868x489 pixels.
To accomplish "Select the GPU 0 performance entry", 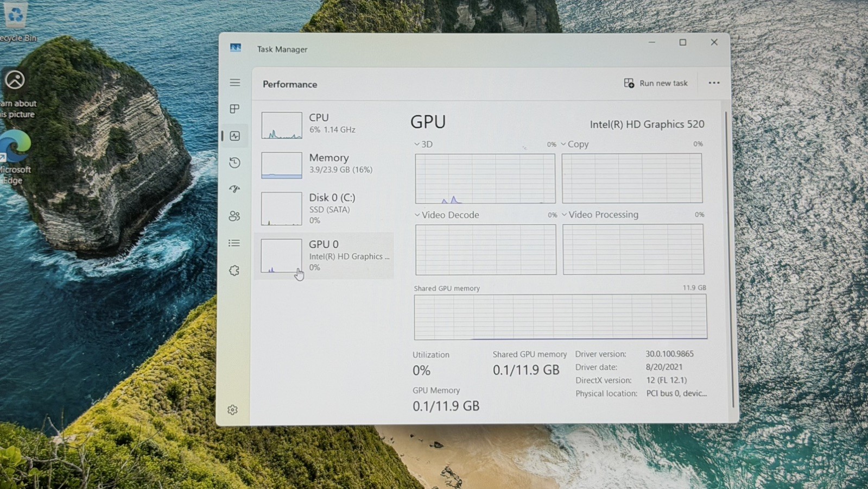I will coord(324,256).
